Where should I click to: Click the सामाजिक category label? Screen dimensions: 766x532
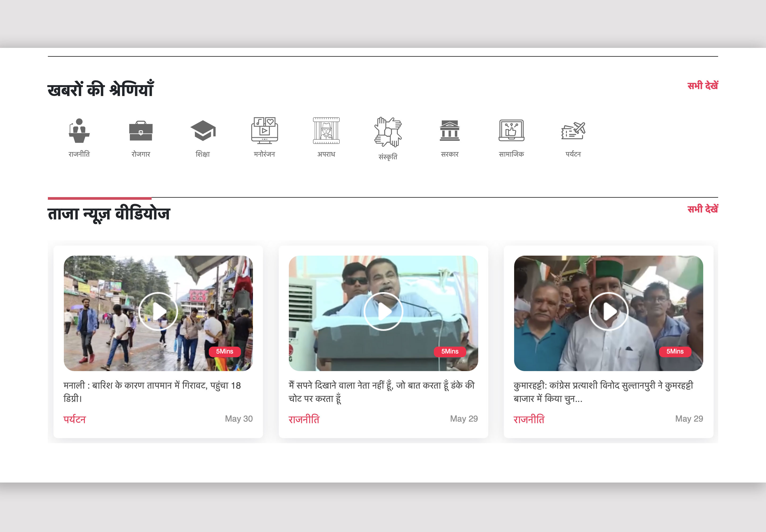[511, 154]
